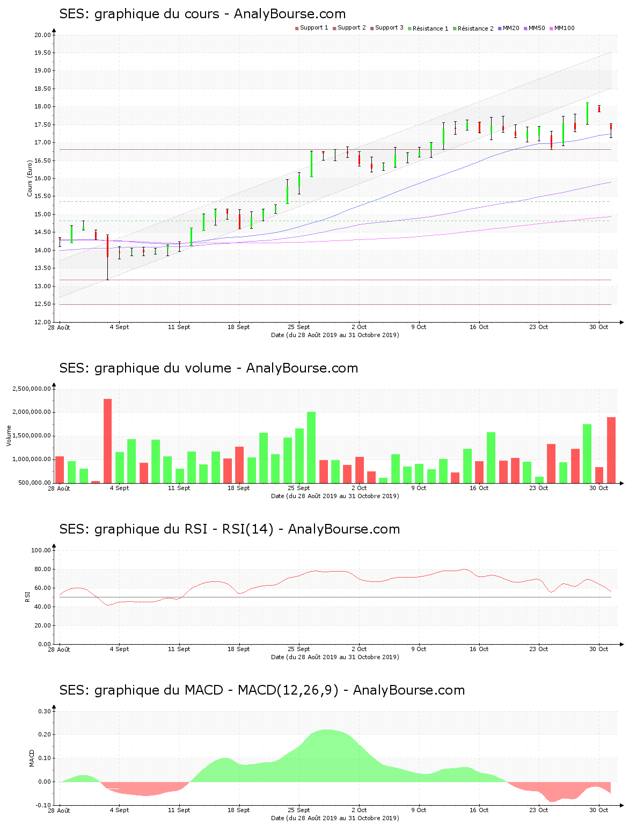Click the 'Volume' vertical axis title
644x832 pixels.
(x=9, y=435)
